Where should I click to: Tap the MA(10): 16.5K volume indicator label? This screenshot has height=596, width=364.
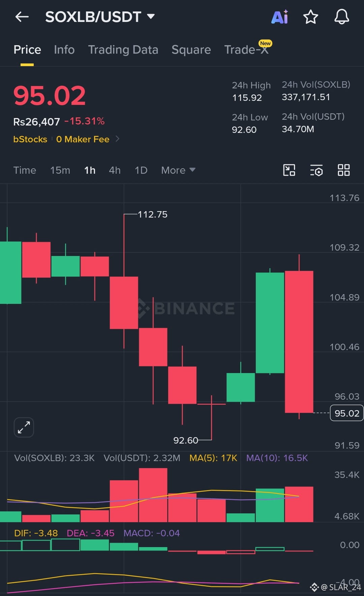point(277,458)
